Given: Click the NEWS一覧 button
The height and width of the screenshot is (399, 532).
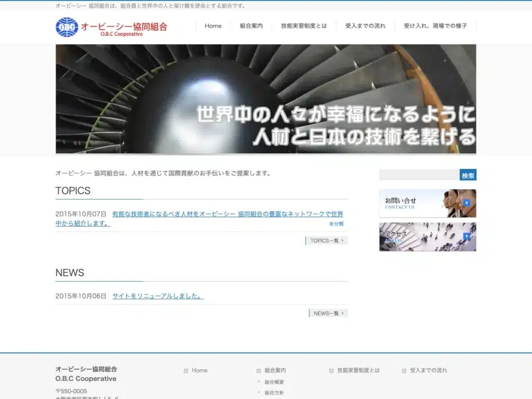Looking at the screenshot, I should pos(328,313).
